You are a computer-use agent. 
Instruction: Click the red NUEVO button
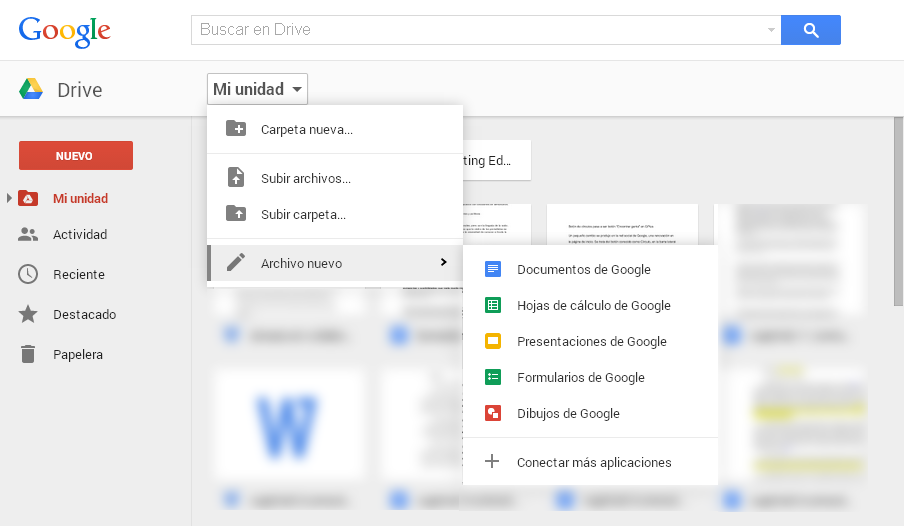coord(76,156)
